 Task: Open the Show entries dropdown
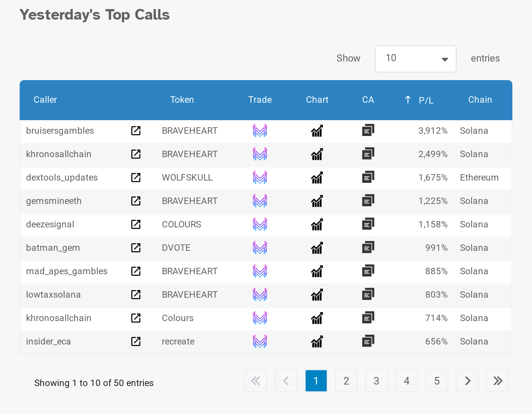click(415, 59)
